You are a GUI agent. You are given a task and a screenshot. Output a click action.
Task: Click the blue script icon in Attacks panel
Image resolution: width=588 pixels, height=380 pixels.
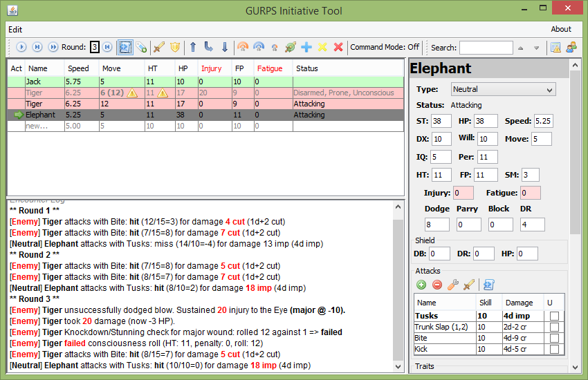pyautogui.click(x=488, y=285)
